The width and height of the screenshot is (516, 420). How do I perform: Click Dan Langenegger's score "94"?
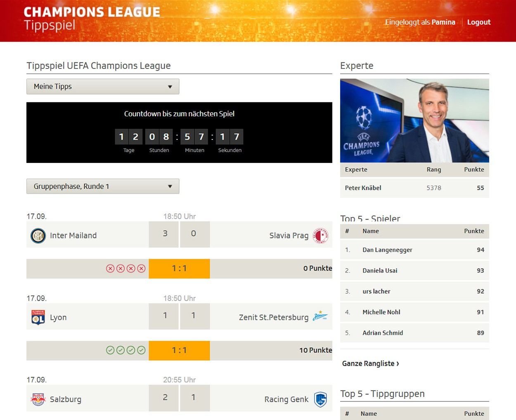[480, 250]
